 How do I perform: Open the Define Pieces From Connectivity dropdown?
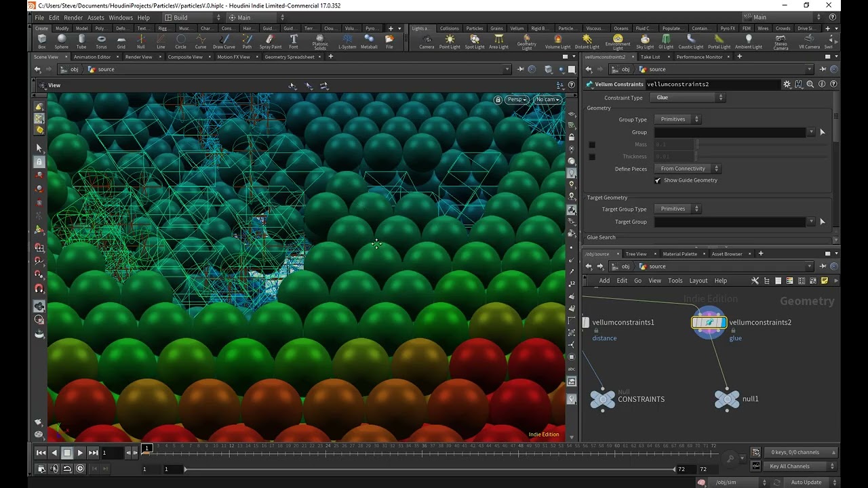click(x=688, y=169)
